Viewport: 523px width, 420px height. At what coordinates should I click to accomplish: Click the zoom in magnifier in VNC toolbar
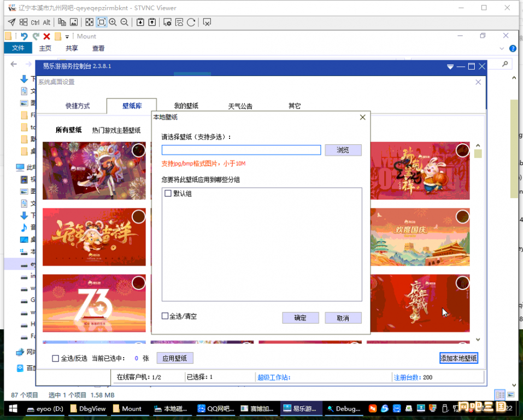point(113,22)
